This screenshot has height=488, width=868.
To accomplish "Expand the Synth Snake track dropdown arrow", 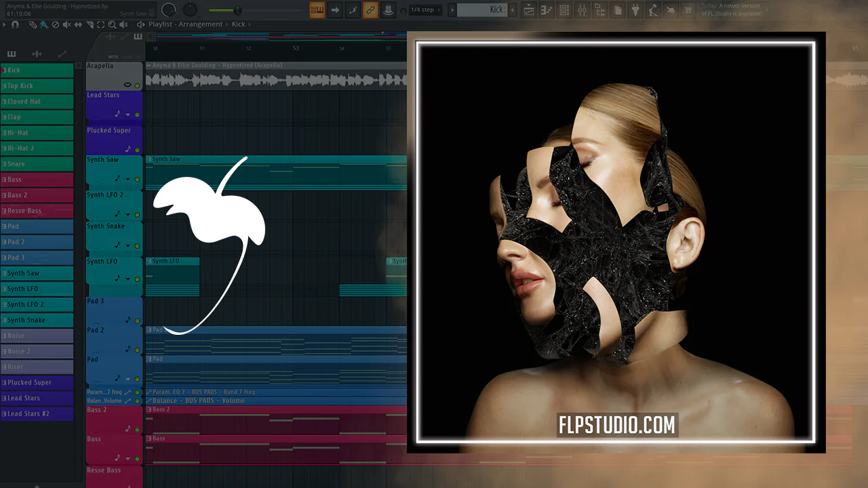I will pyautogui.click(x=128, y=245).
